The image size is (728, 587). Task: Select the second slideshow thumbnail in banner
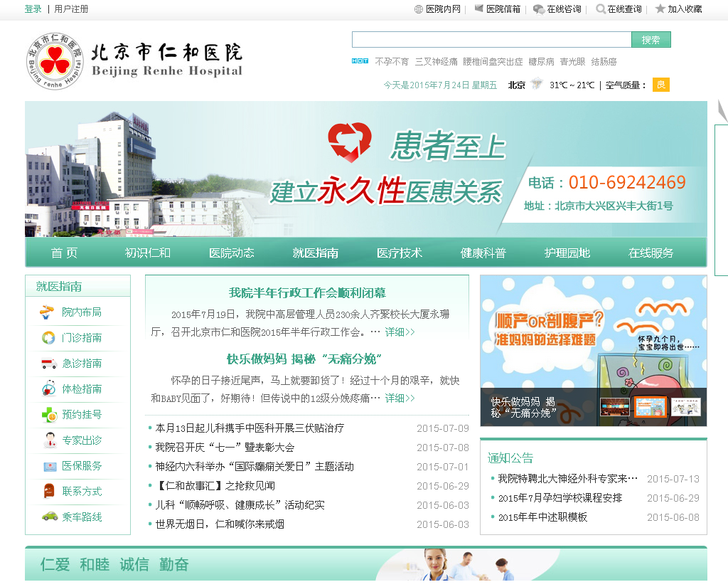tap(649, 407)
